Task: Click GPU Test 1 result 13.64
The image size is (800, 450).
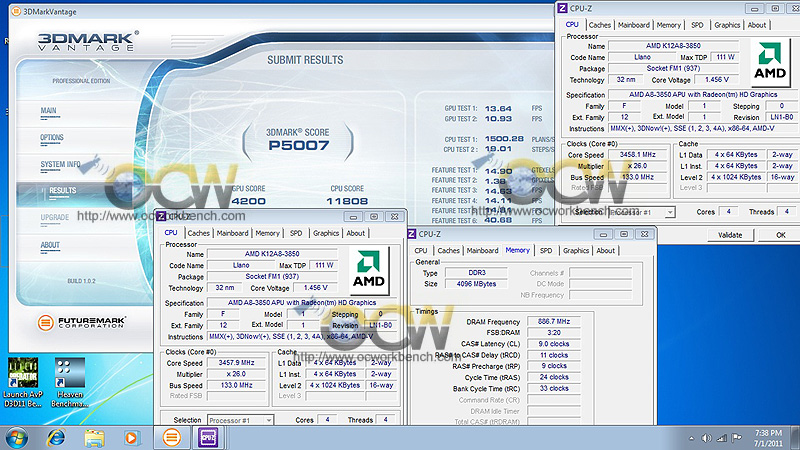Action: coord(498,109)
